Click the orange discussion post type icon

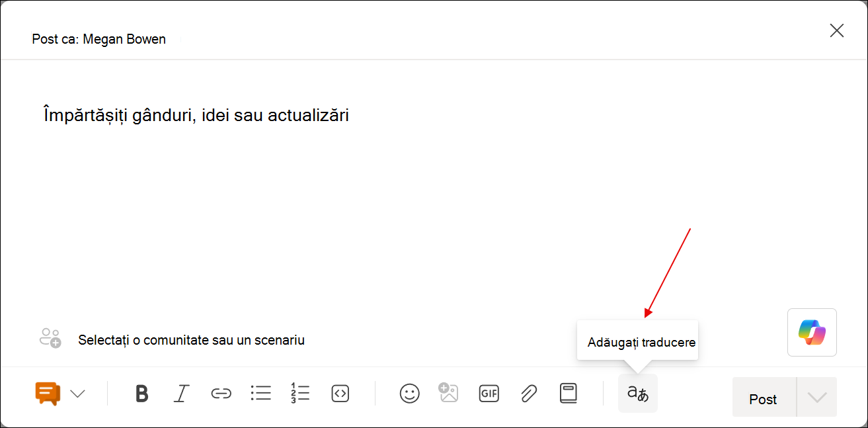click(x=48, y=394)
